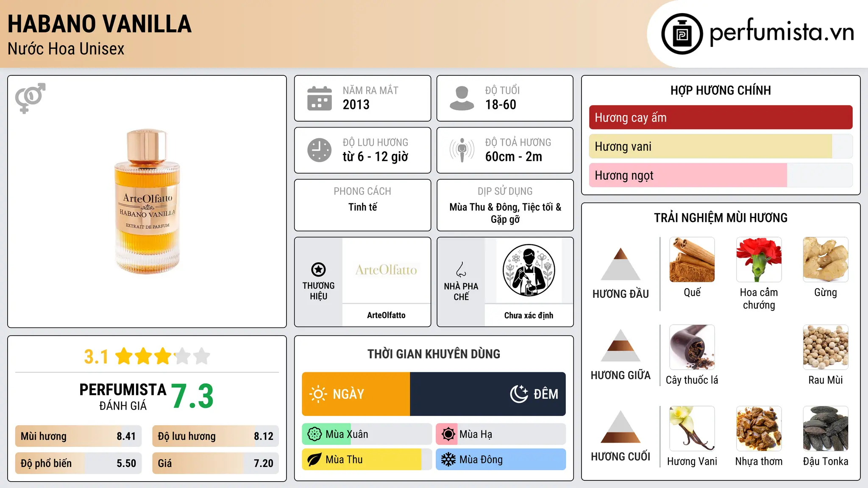Click the Habano Vanilla bottle image
Viewport: 868px width, 488px height.
[x=147, y=201]
